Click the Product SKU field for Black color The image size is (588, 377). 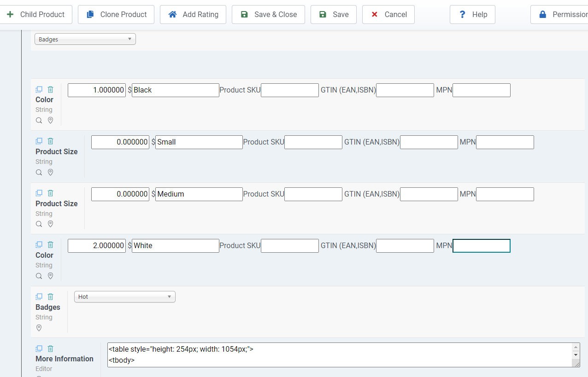pos(290,90)
